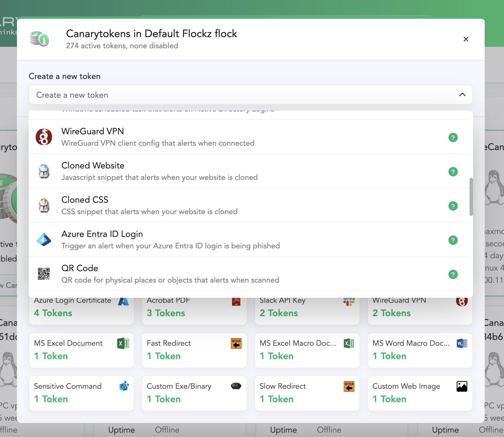Open Fast Redirect token card
The image size is (504, 437).
[194, 350]
